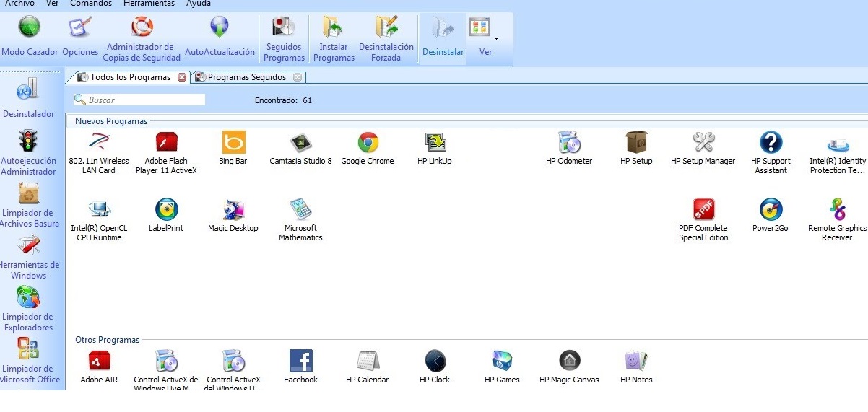Select HP Support Assistant icon

pyautogui.click(x=771, y=153)
